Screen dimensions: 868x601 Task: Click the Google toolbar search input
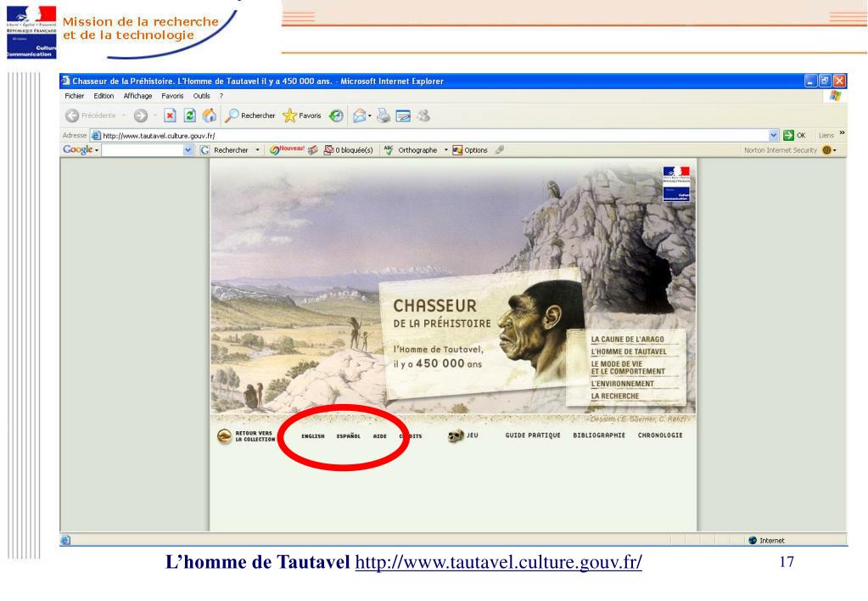(143, 149)
